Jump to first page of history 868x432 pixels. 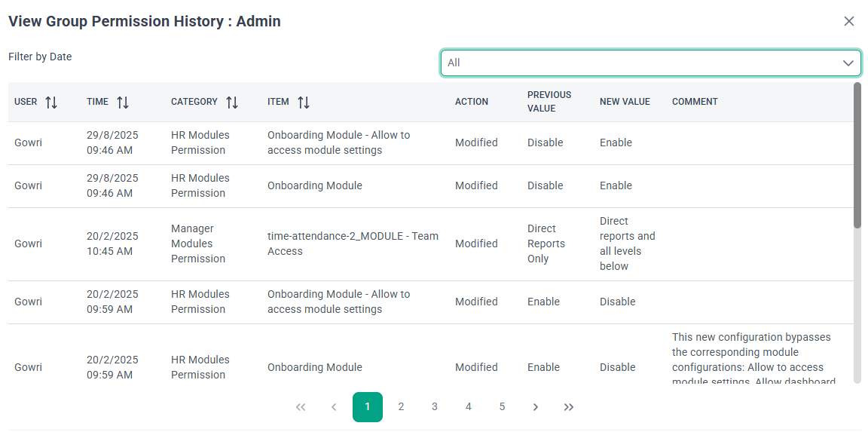(301, 407)
